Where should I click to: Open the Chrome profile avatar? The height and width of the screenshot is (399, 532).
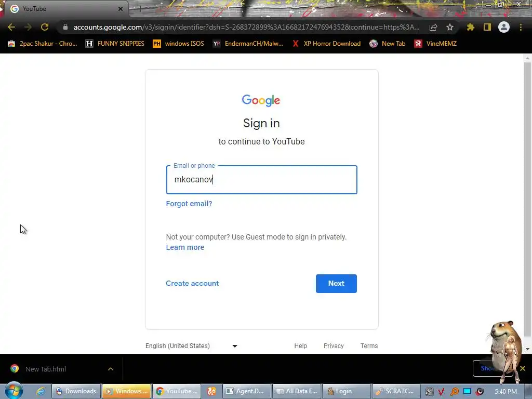click(x=504, y=27)
